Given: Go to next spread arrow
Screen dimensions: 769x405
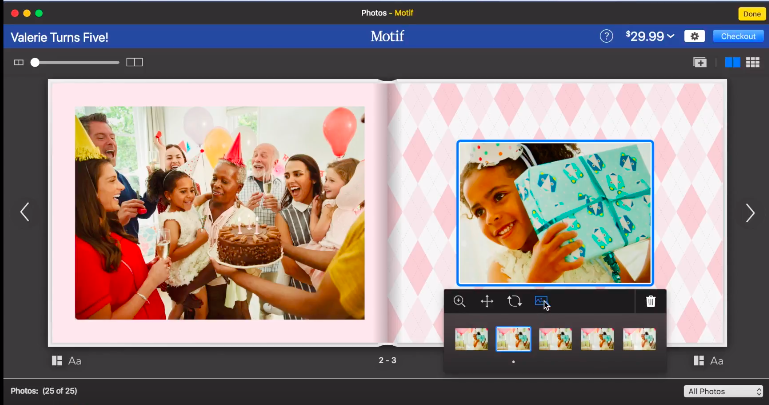Looking at the screenshot, I should point(750,213).
